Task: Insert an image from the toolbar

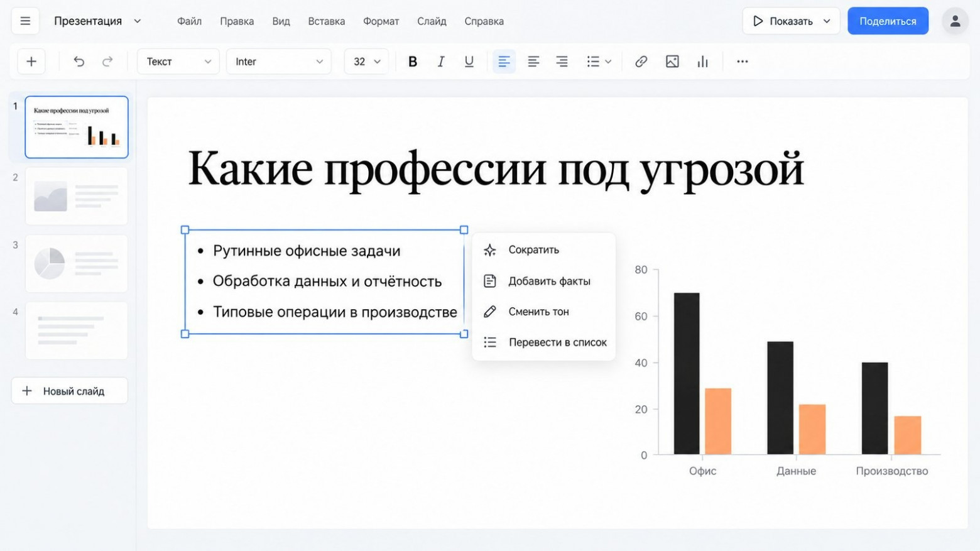Action: pos(672,62)
